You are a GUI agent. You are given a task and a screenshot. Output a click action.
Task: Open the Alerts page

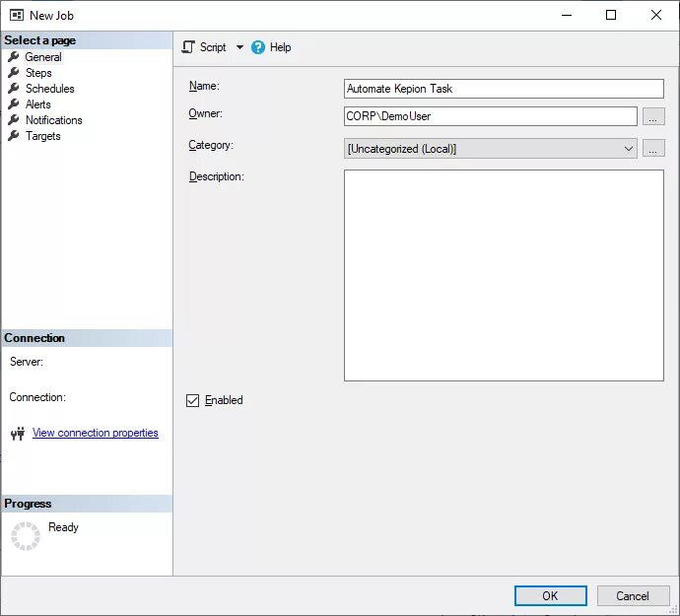(37, 104)
